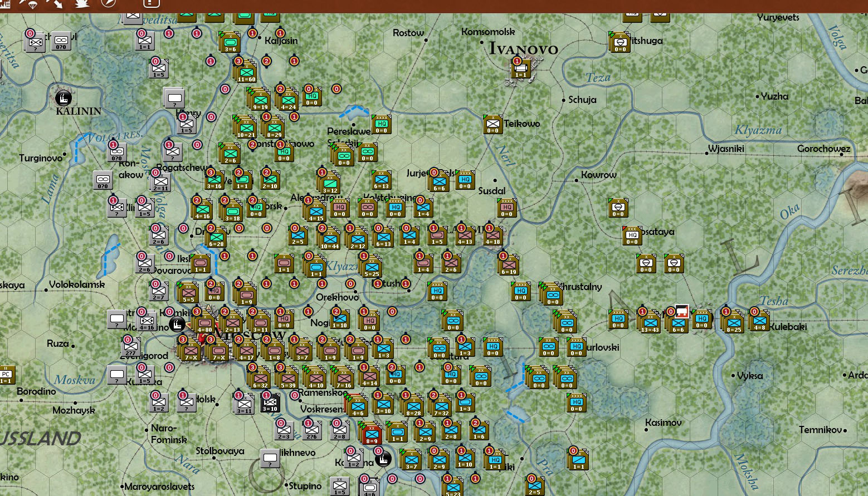Click the Temnikov town label
Image resolution: width=868 pixels, height=496 pixels.
tap(820, 430)
